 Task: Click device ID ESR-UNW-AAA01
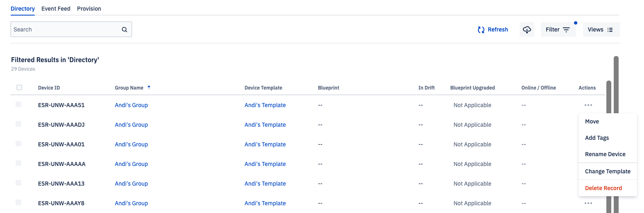point(61,144)
